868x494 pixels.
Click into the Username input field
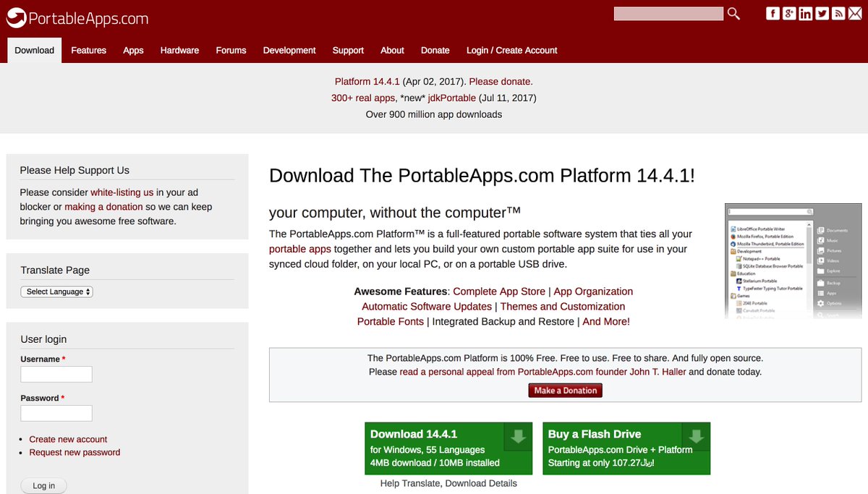(x=56, y=374)
